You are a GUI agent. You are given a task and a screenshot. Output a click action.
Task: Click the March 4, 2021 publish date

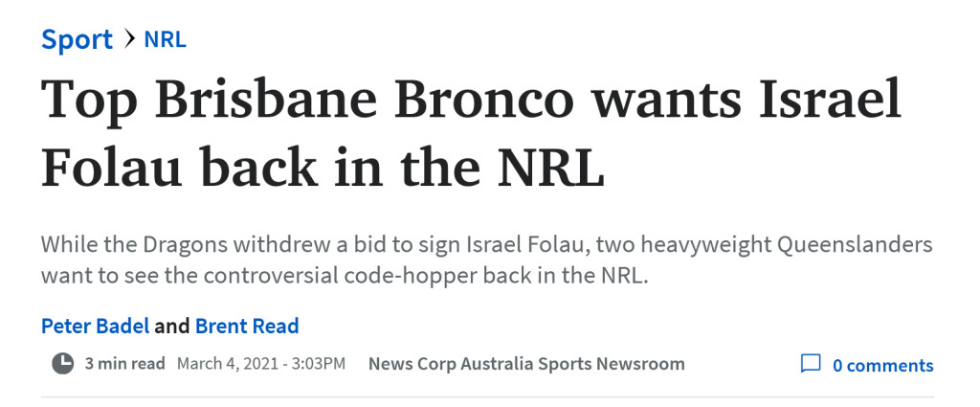coord(227,363)
